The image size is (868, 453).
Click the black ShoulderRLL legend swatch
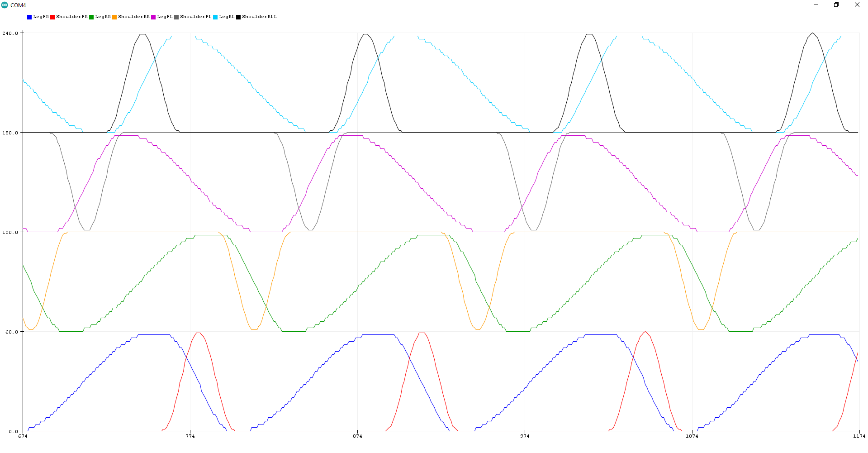click(238, 17)
